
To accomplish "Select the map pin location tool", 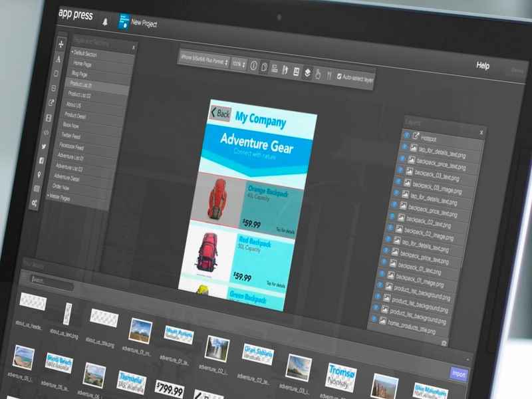I will coord(39,175).
